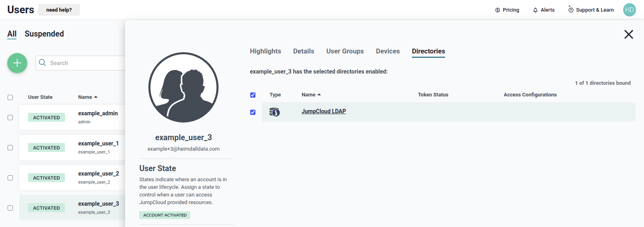This screenshot has width=644, height=227.
Task: Select the example_admin user checkbox
Action: (10, 118)
